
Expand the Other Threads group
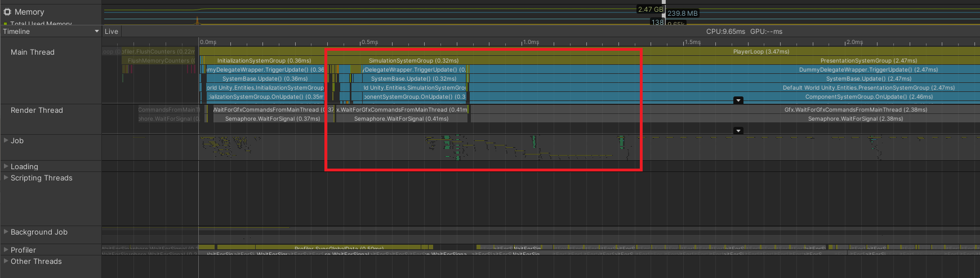[6, 261]
